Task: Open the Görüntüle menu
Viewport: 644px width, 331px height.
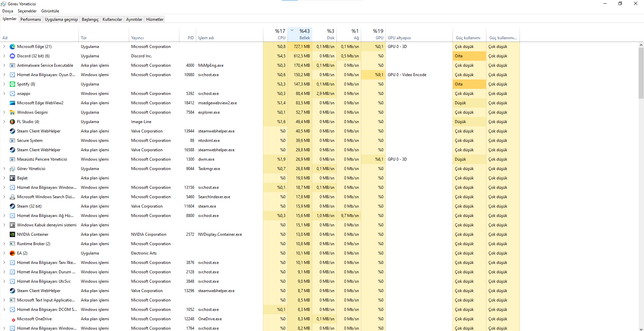Action: (x=50, y=11)
